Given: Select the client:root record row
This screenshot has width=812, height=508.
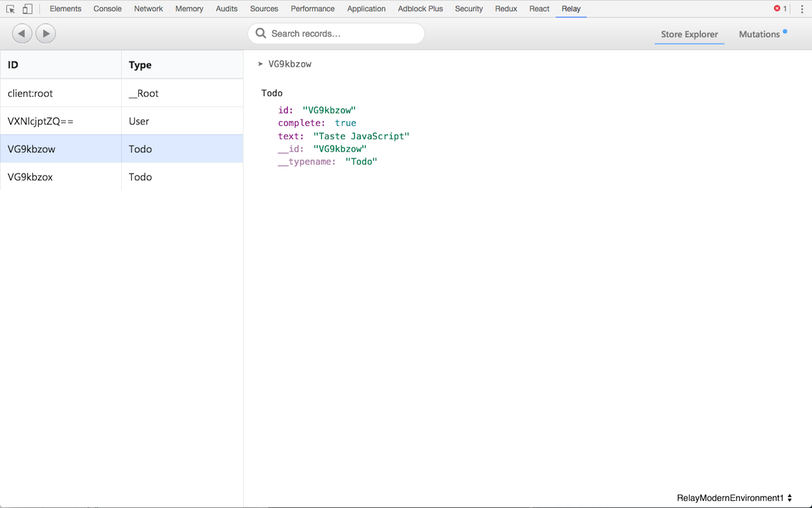Looking at the screenshot, I should pyautogui.click(x=60, y=93).
